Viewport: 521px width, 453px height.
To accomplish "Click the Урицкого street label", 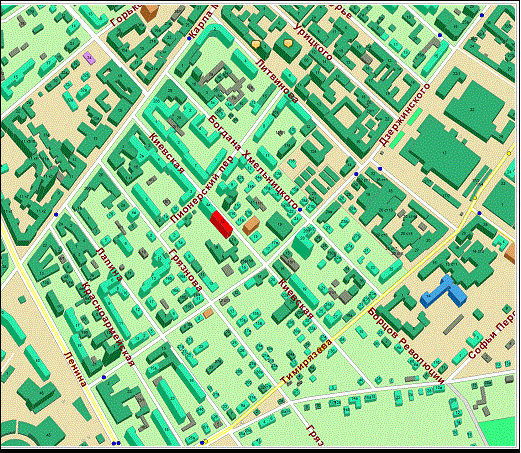I will 313,42.
